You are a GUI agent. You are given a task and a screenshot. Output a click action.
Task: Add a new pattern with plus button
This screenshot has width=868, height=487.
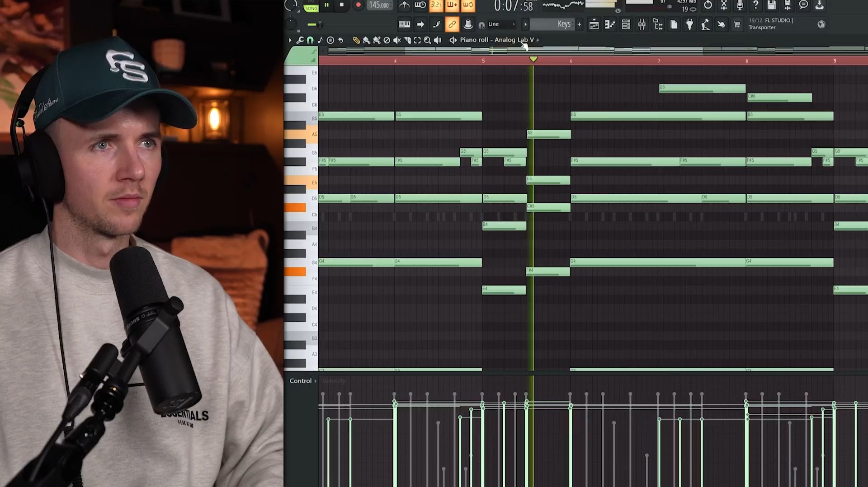coord(579,24)
